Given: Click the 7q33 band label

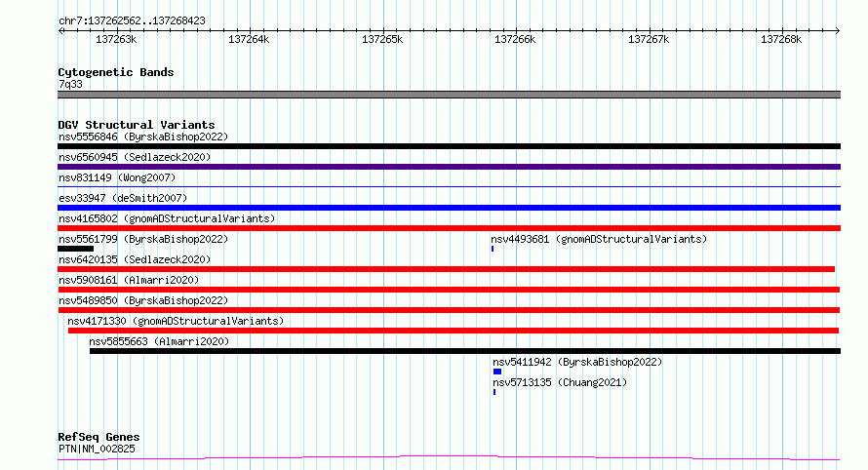Looking at the screenshot, I should (70, 84).
